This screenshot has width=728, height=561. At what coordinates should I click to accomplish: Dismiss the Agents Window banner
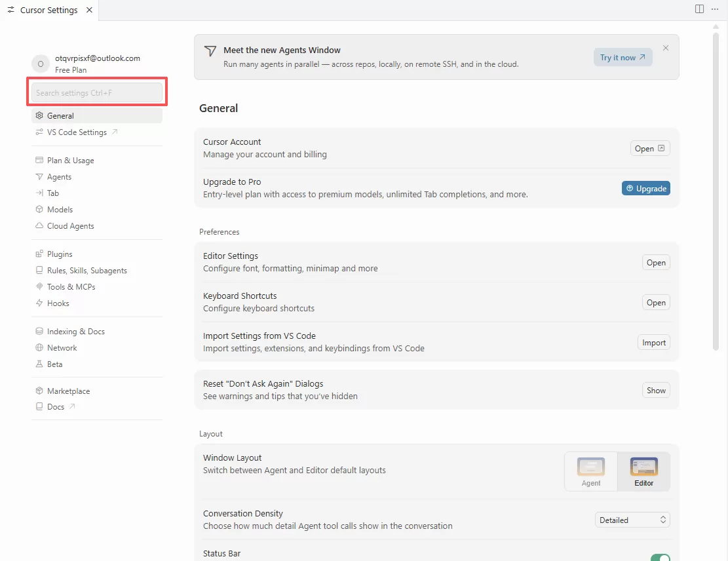pos(666,48)
